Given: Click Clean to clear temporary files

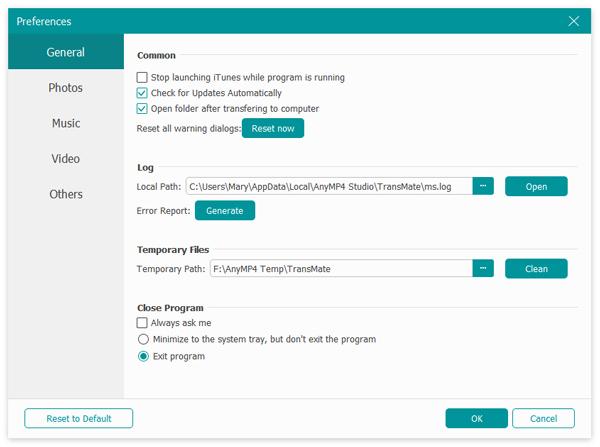Looking at the screenshot, I should click(x=535, y=268).
